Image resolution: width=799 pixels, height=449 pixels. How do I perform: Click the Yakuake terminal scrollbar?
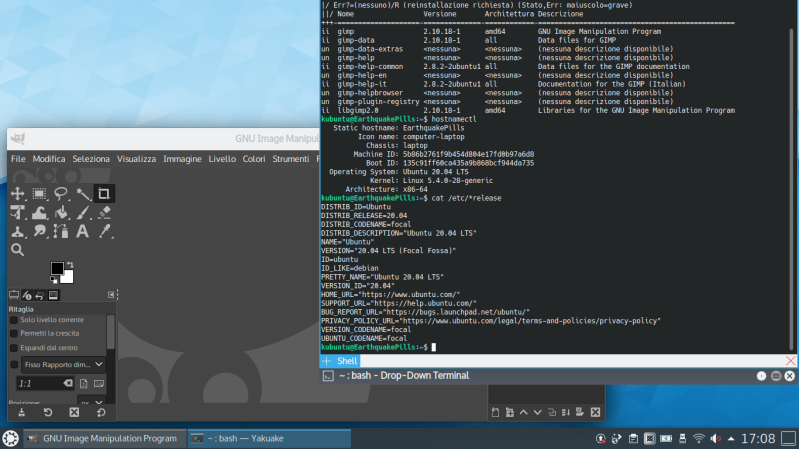pyautogui.click(x=791, y=189)
